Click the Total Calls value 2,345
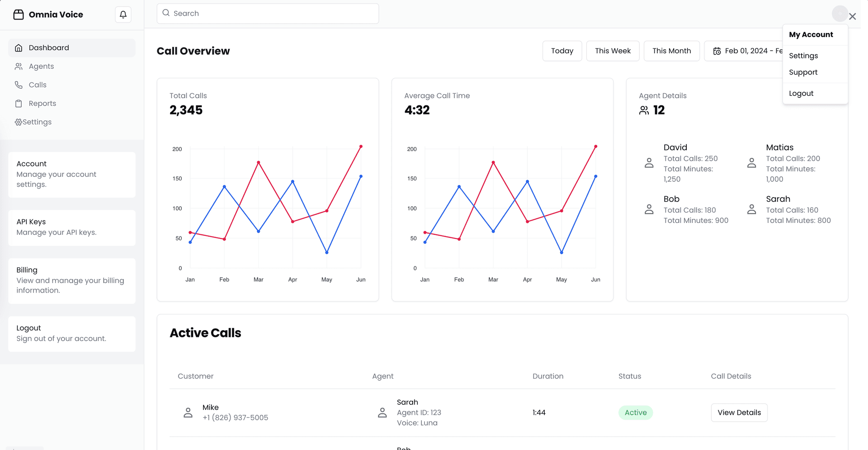This screenshot has width=868, height=450. [x=186, y=110]
